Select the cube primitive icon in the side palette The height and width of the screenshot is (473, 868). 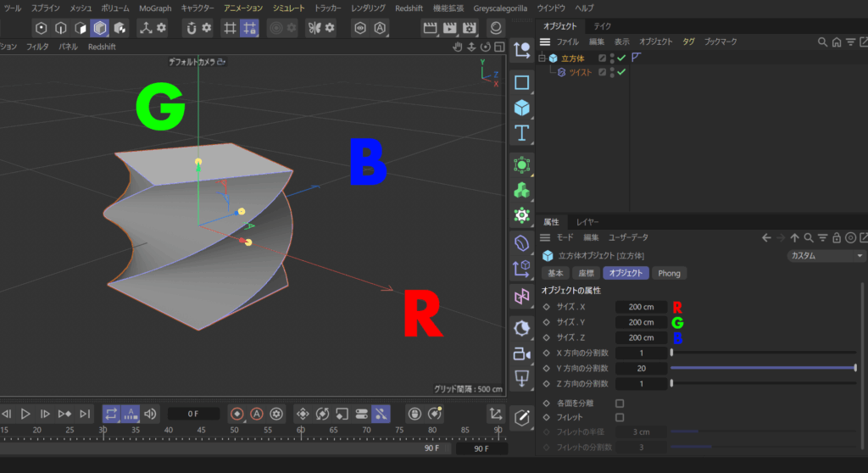[x=522, y=108]
